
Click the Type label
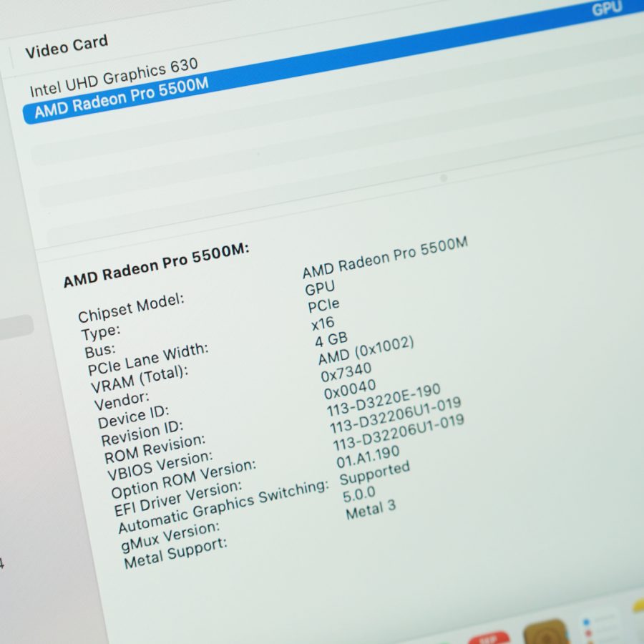tap(101, 332)
